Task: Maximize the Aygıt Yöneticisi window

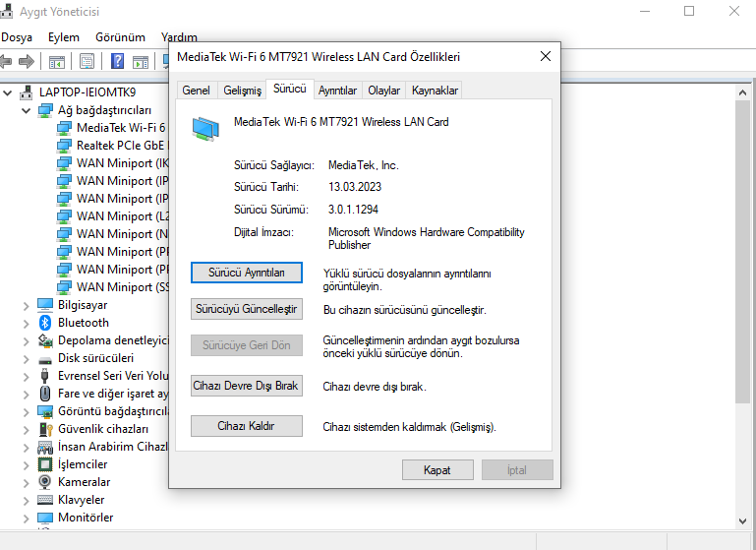Action: [x=689, y=11]
